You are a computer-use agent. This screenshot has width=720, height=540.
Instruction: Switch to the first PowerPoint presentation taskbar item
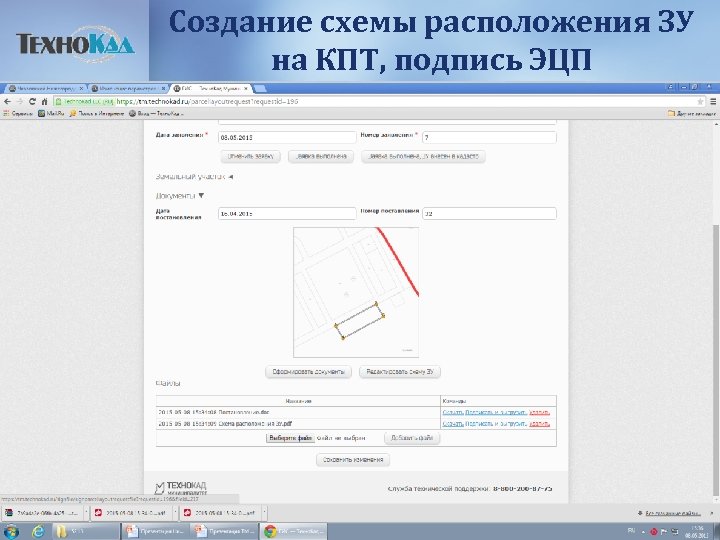point(156,532)
